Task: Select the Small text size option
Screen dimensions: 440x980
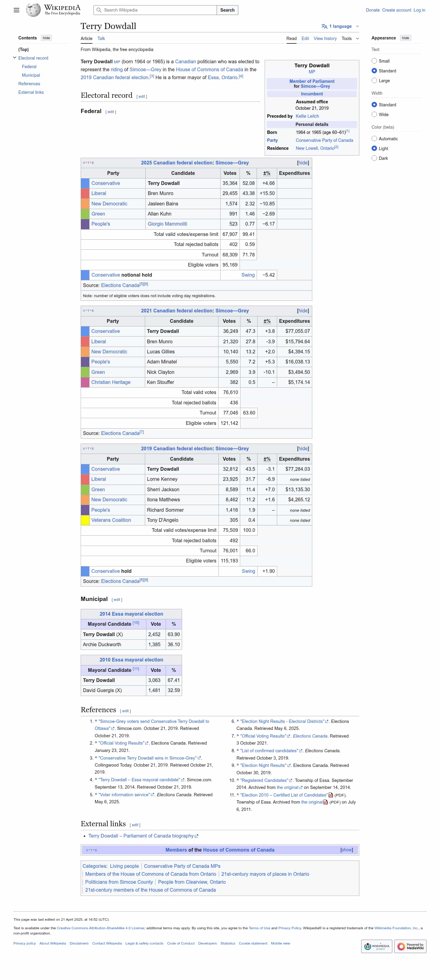Action: pyautogui.click(x=374, y=61)
